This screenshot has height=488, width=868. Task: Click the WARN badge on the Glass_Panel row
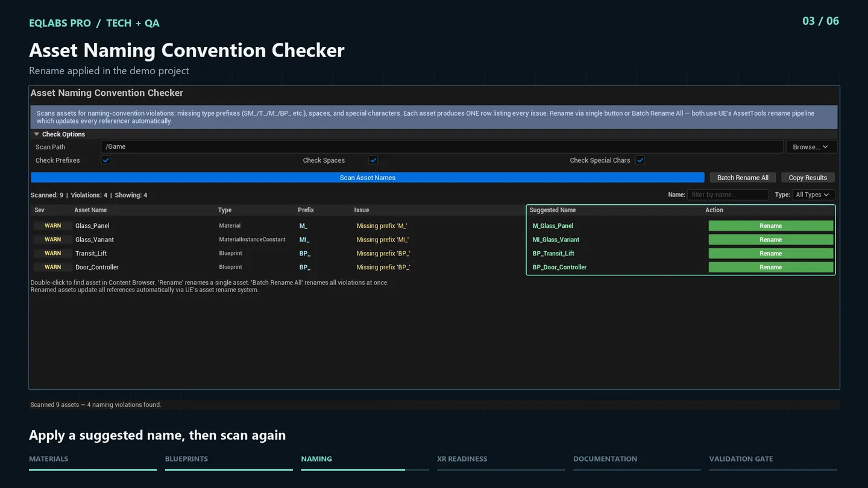pos(53,225)
